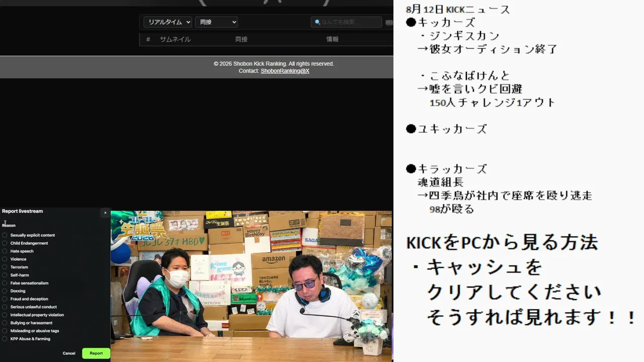Pick Bullying or harassment reason
This screenshot has height=362, width=644.
click(5, 323)
